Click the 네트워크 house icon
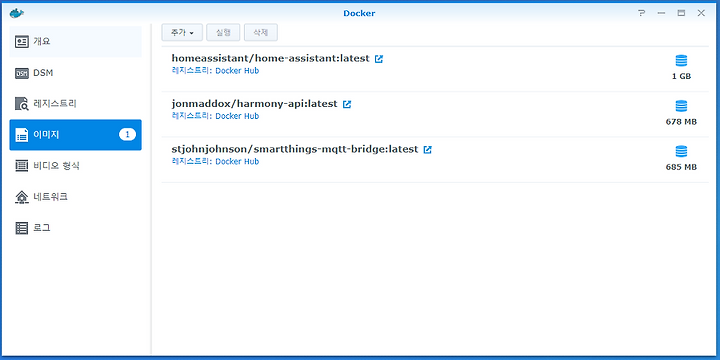Image resolution: width=720 pixels, height=360 pixels. point(22,197)
